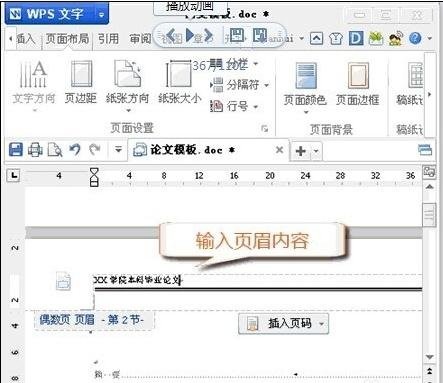
Task: Close the 论文模板.doc document tab
Action: 280,150
